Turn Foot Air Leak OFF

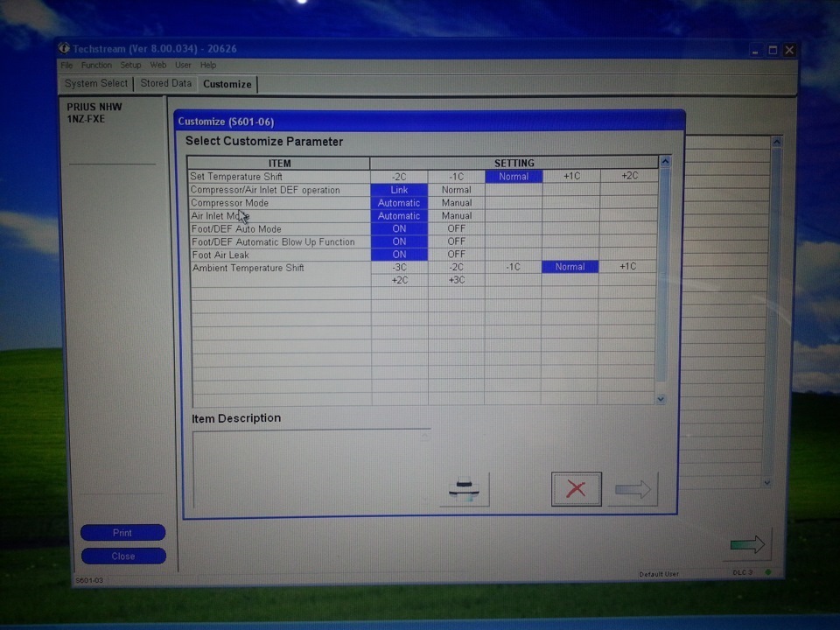pos(457,254)
